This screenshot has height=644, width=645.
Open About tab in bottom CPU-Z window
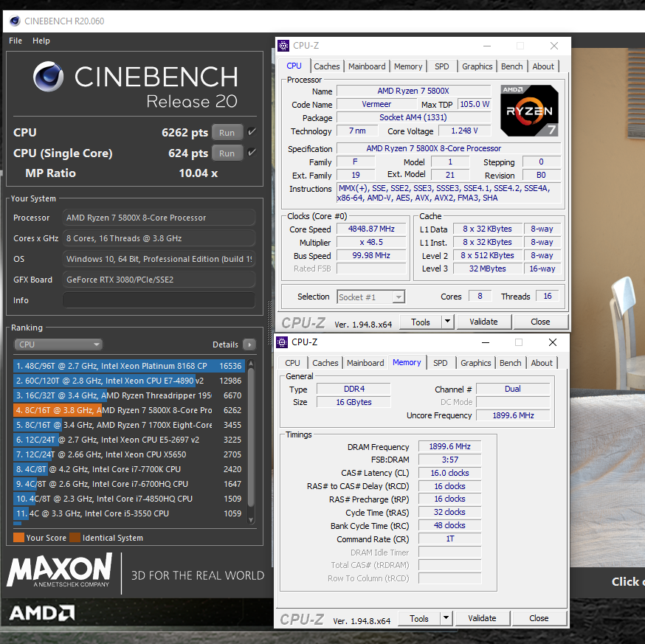click(542, 363)
